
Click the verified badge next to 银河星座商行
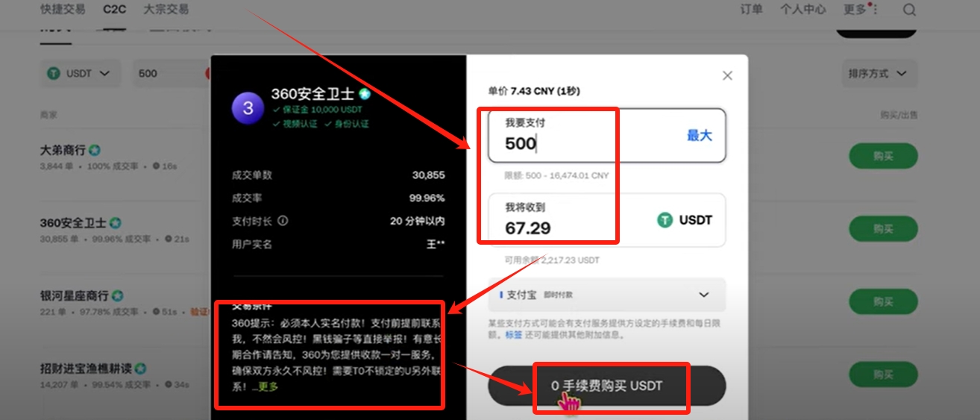[x=117, y=296]
